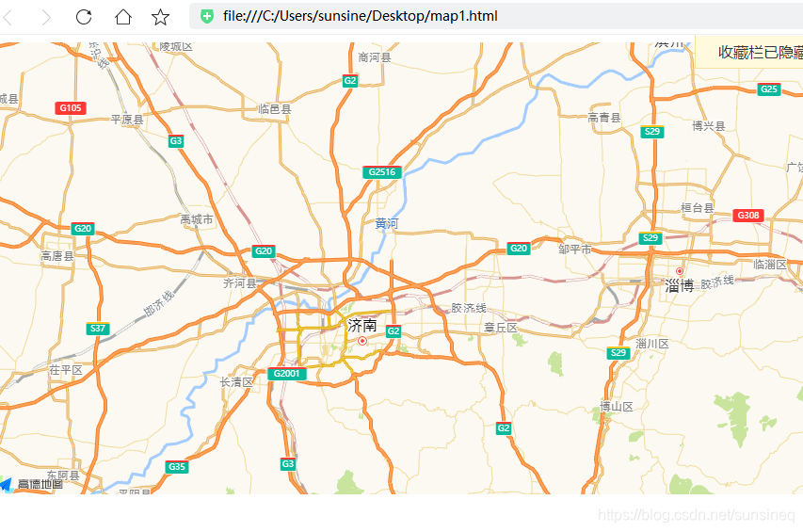803x532 pixels.
Task: Click the G2 shield below 商河县
Action: 350,80
